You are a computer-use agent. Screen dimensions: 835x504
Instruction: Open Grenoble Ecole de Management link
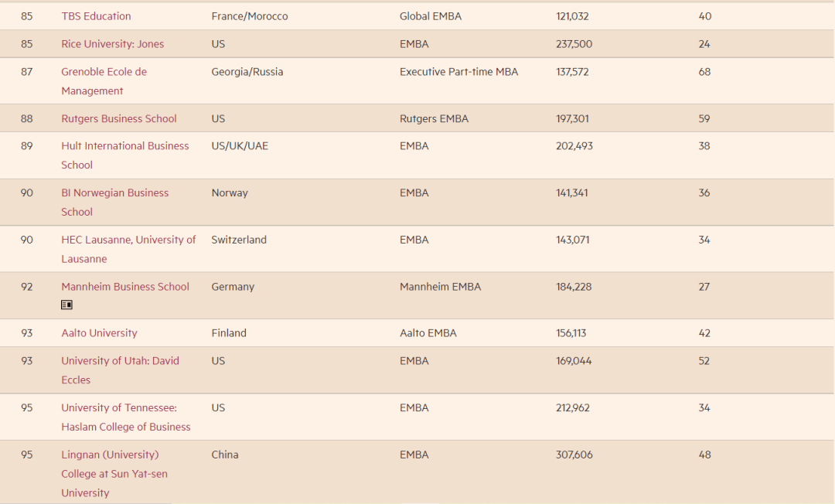pyautogui.click(x=104, y=81)
